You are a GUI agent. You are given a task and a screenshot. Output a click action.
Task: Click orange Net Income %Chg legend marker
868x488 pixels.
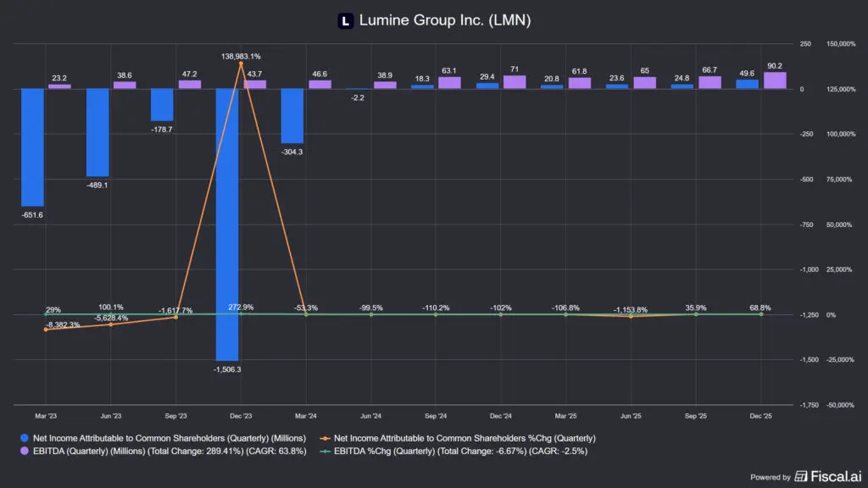pyautogui.click(x=325, y=438)
